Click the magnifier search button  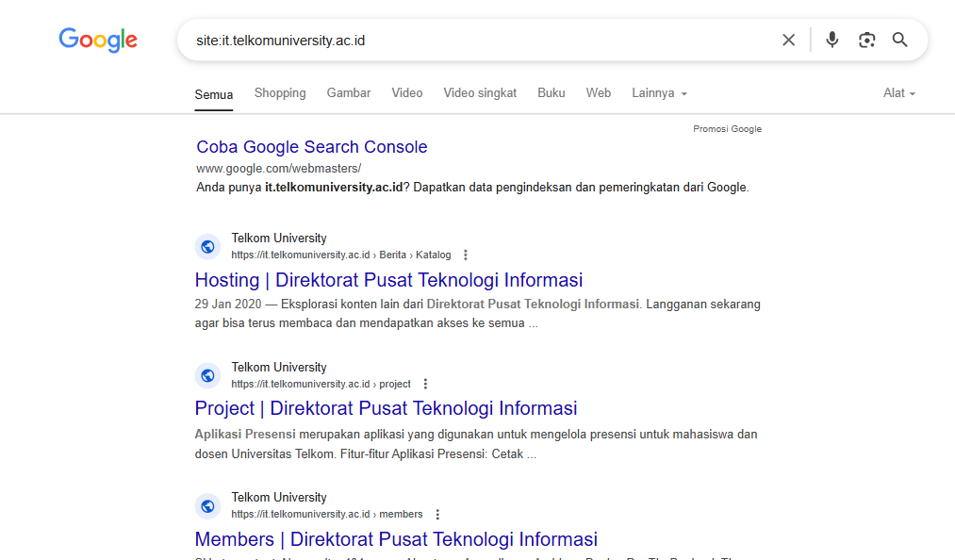pos(900,41)
